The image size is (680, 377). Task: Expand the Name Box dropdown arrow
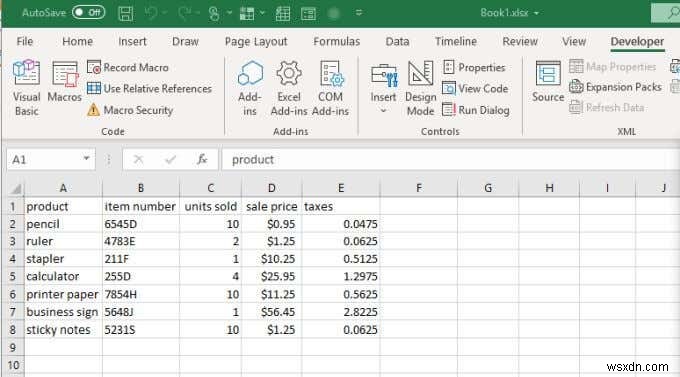[86, 159]
